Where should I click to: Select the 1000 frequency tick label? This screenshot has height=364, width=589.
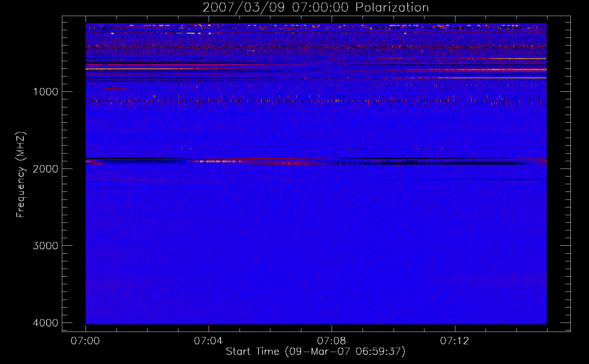(46, 92)
